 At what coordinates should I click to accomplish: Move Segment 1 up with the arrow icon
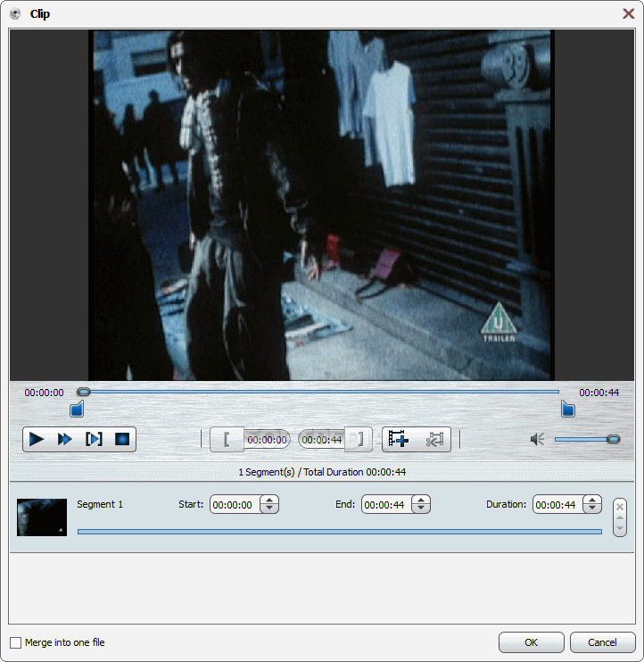pyautogui.click(x=620, y=518)
